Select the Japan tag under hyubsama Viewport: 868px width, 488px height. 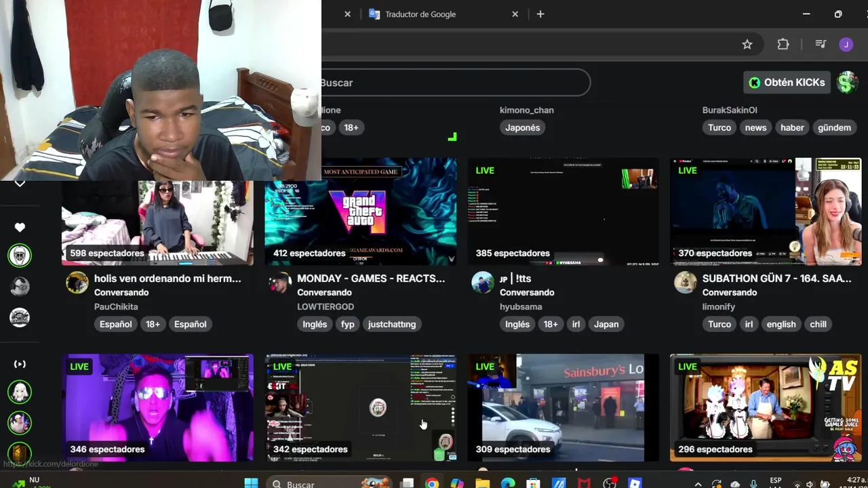point(606,324)
